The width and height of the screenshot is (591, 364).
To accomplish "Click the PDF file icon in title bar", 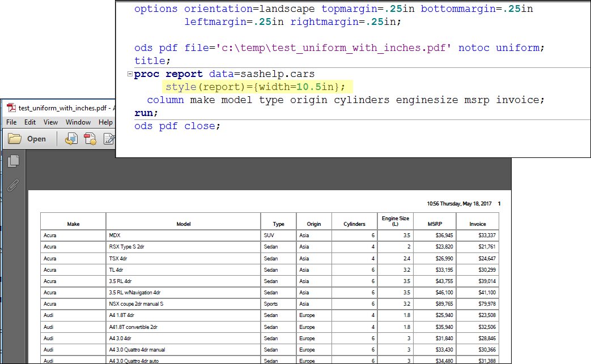I will pyautogui.click(x=11, y=108).
